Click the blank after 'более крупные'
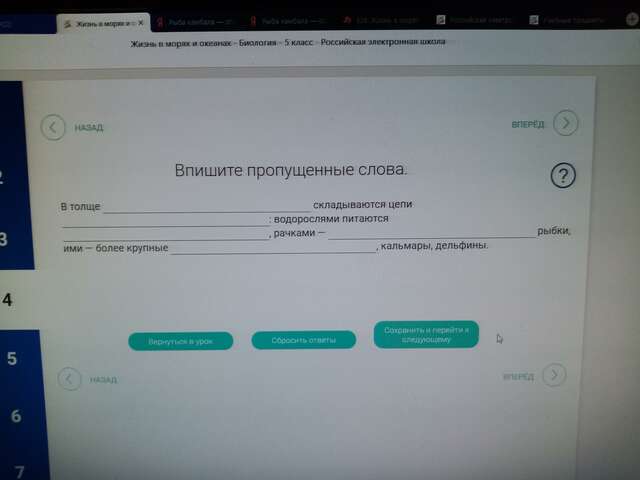 pos(273,248)
